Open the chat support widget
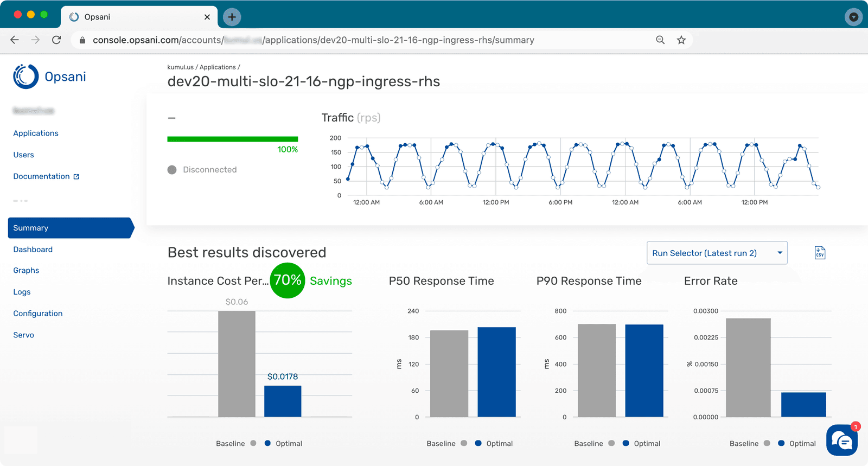Screen dimensions: 868x466 coord(841,440)
